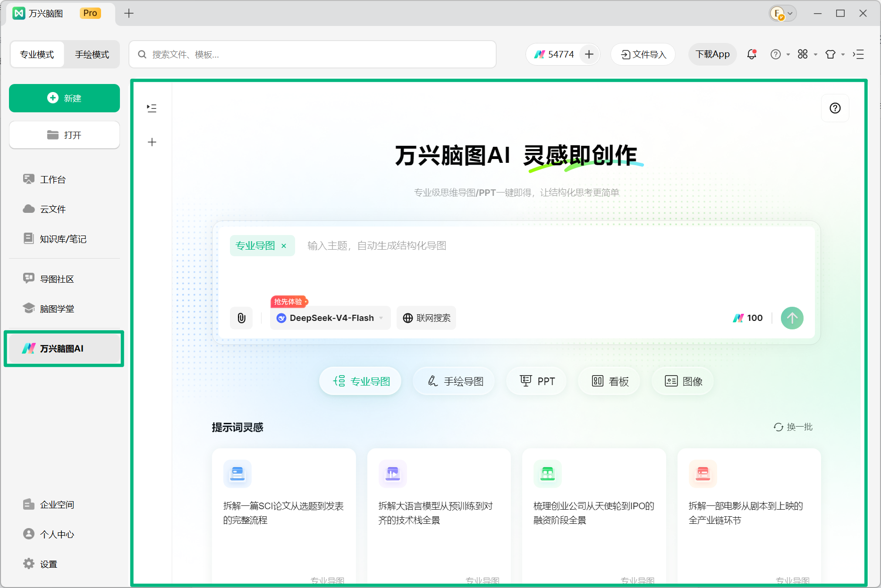881x588 pixels.
Task: Open the help question-mark menu in top toolbar
Action: [779, 54]
